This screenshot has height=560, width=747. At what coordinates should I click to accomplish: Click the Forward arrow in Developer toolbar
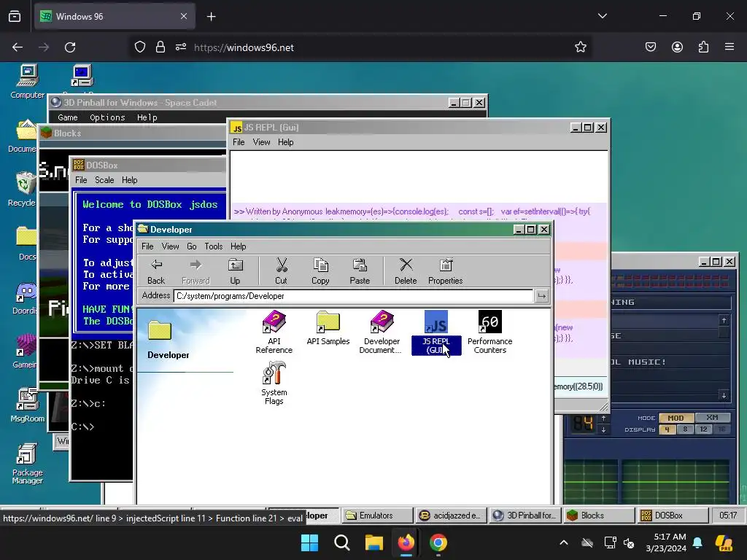coord(196,271)
